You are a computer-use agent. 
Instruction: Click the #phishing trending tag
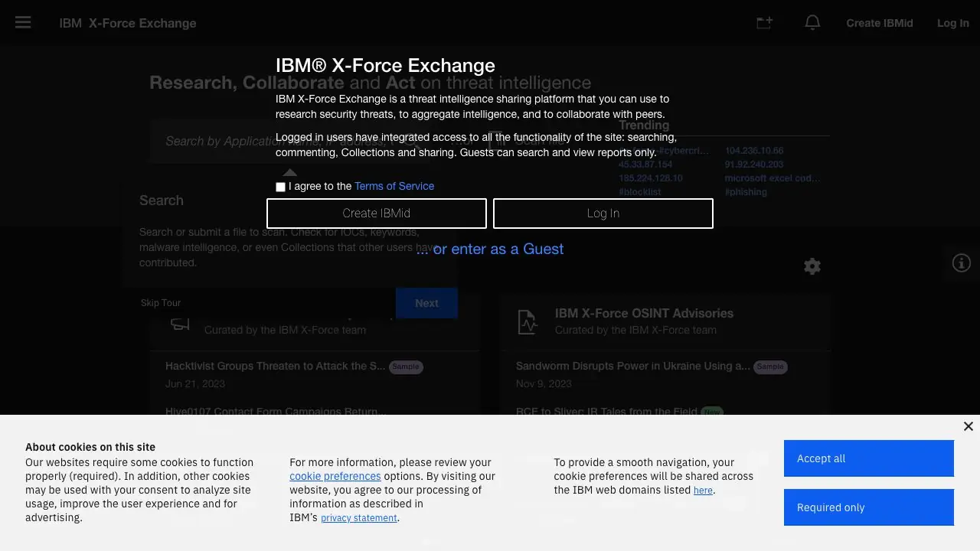(745, 192)
